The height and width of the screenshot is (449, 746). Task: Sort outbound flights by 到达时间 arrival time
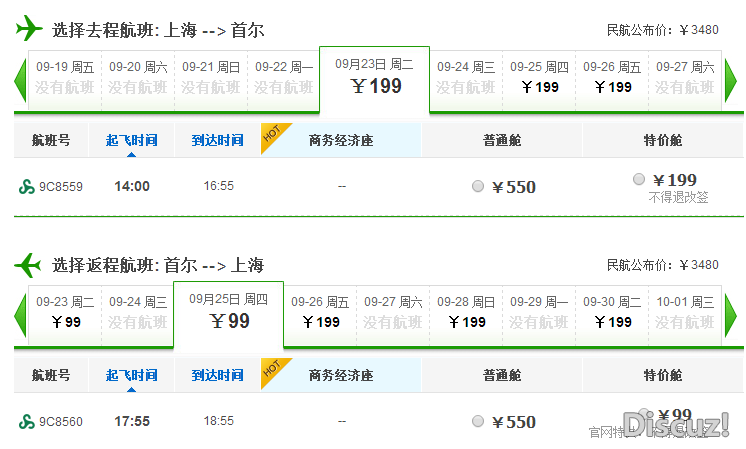point(217,140)
